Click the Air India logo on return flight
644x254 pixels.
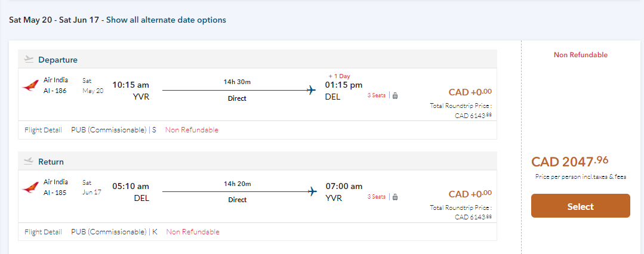(x=30, y=187)
